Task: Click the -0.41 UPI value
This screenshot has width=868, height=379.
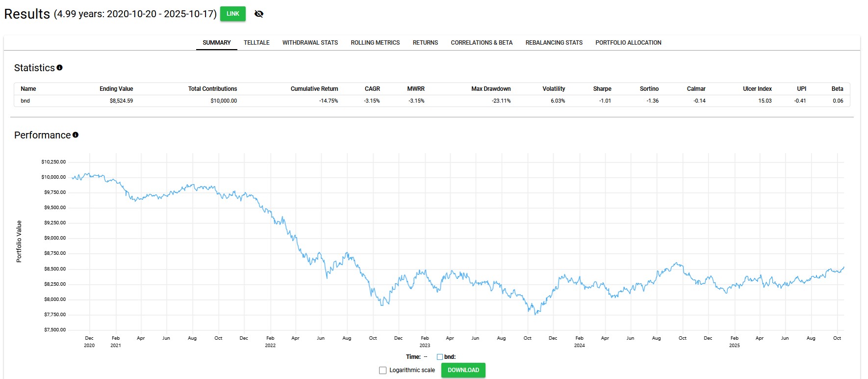Action: pos(800,101)
